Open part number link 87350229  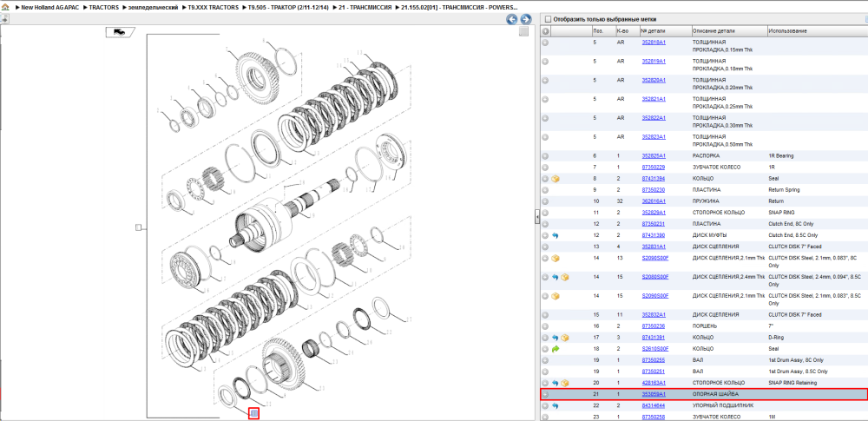[x=654, y=168]
